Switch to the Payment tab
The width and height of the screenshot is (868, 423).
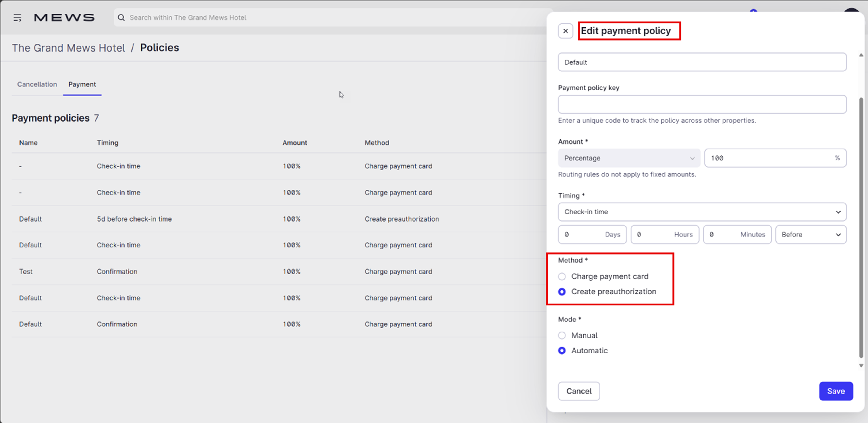pyautogui.click(x=82, y=84)
